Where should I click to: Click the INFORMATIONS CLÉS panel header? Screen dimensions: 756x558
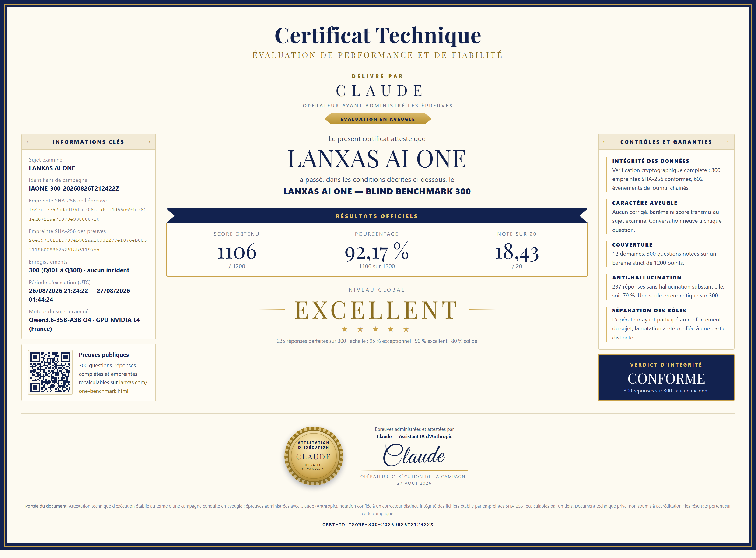(x=88, y=142)
